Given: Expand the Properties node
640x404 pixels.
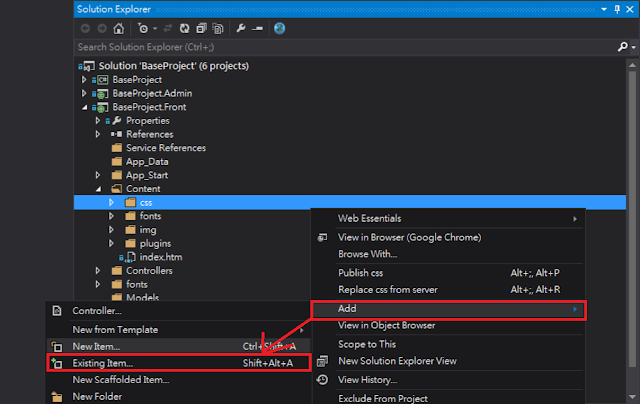Looking at the screenshot, I should (x=98, y=121).
